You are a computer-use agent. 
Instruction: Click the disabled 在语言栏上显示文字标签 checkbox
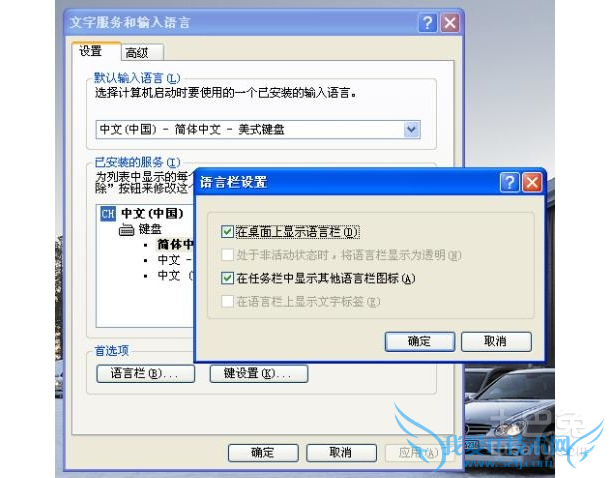click(227, 301)
